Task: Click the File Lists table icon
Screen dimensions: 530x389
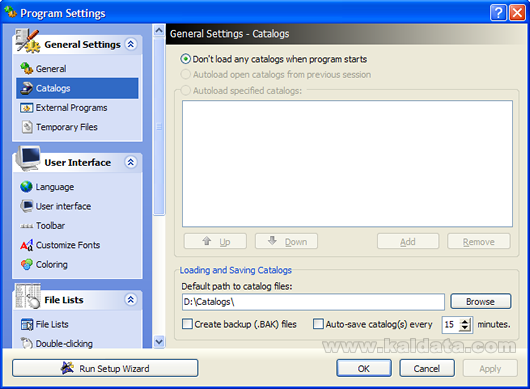Action: coord(27,324)
